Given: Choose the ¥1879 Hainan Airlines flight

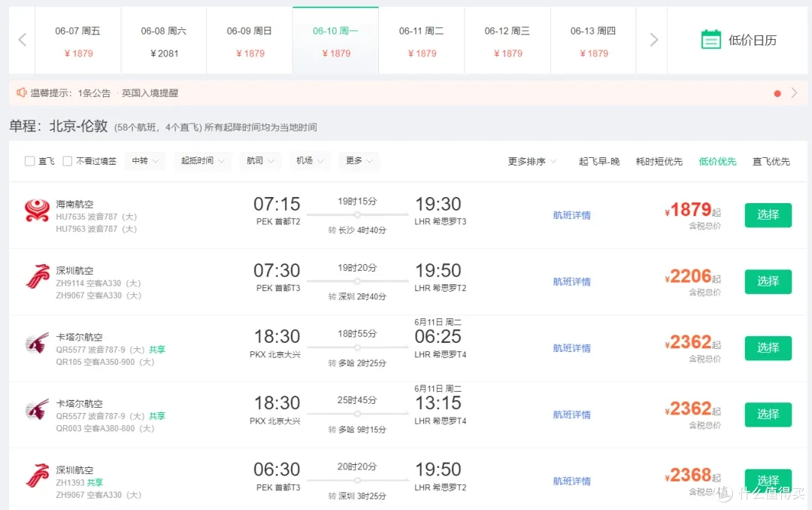Looking at the screenshot, I should click(x=768, y=215).
